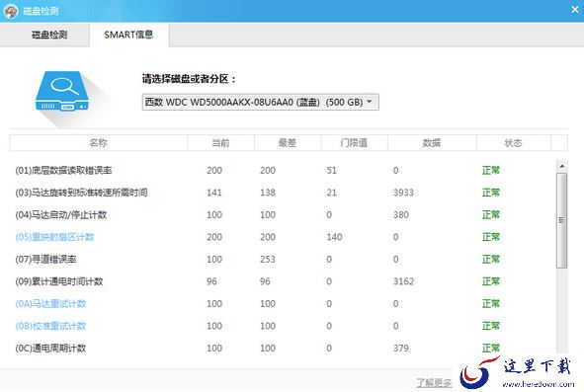Click threshold value 21 in row 03
The width and height of the screenshot is (584, 392).
pyautogui.click(x=331, y=193)
